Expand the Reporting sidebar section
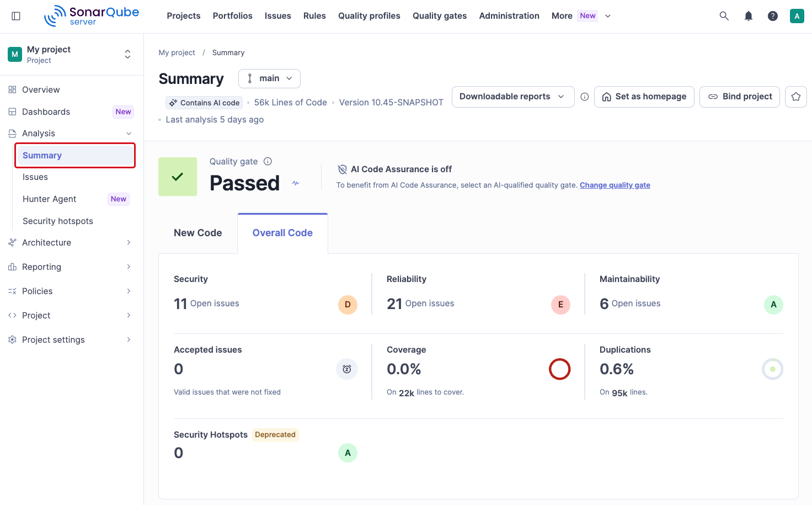Image resolution: width=812 pixels, height=505 pixels. point(72,267)
